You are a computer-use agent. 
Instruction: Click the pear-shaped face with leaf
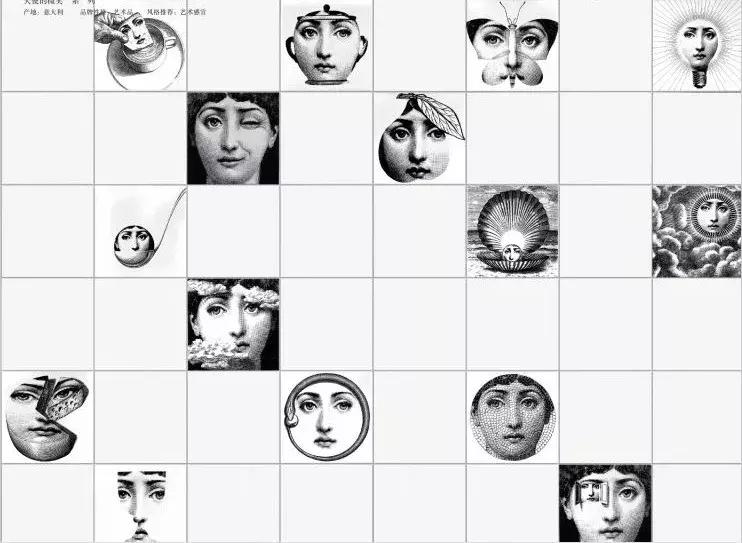click(x=419, y=138)
